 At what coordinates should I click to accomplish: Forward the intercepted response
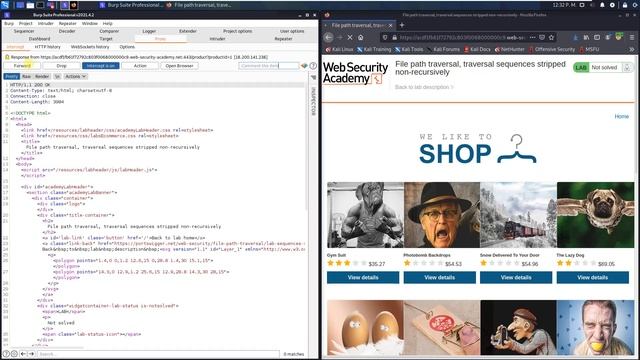coord(22,66)
